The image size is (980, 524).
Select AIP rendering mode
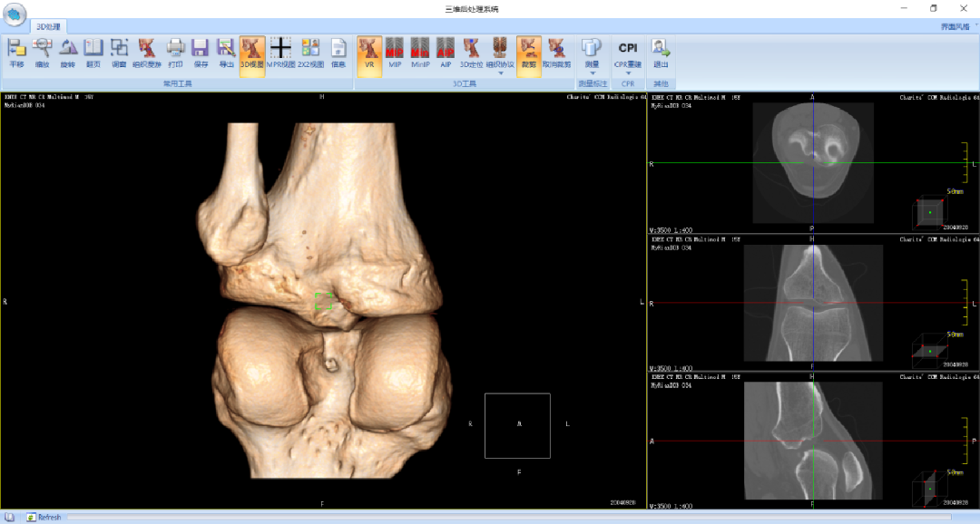[445, 53]
